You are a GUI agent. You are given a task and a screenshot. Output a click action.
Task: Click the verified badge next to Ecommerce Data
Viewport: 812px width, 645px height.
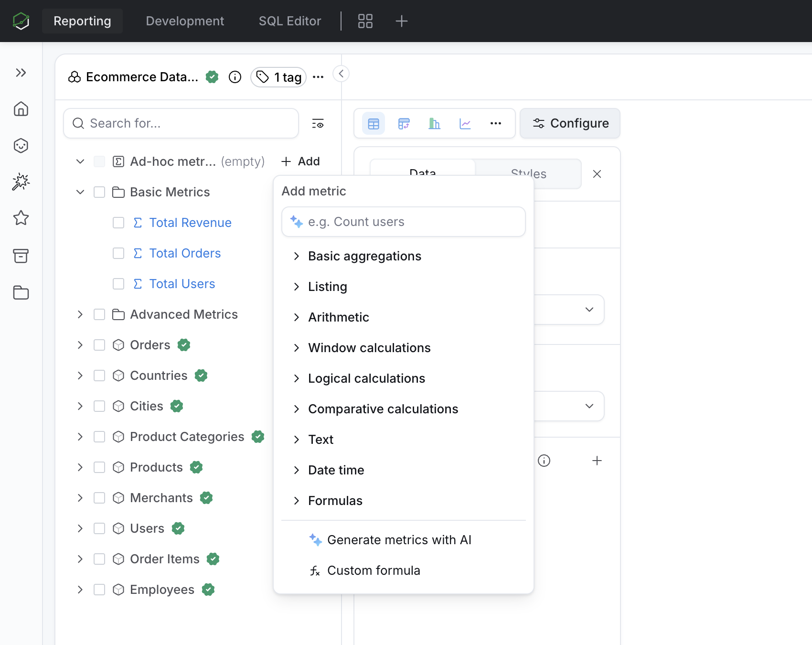(x=212, y=77)
